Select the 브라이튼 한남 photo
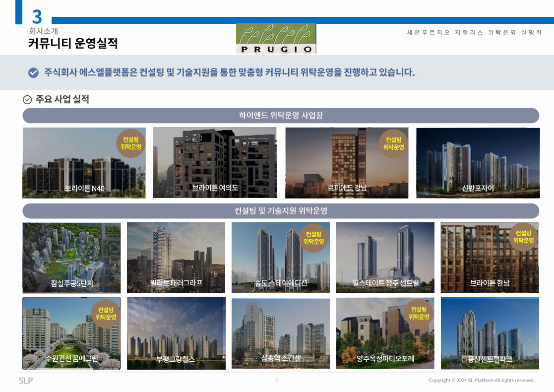 pyautogui.click(x=490, y=258)
